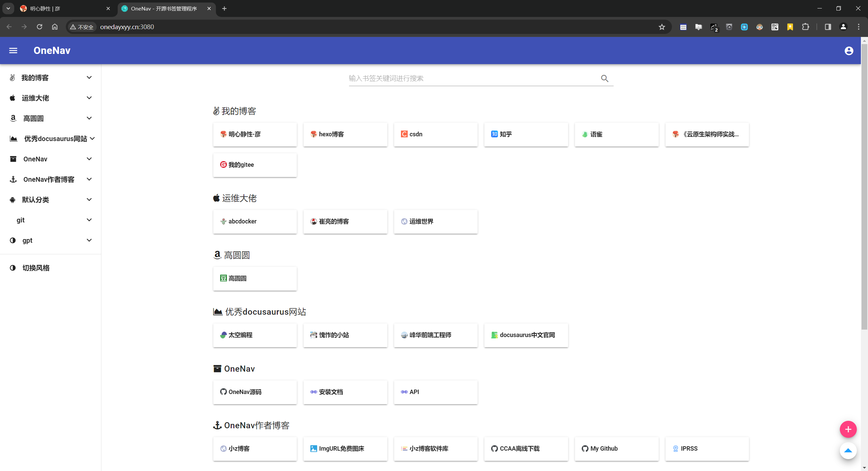This screenshot has width=868, height=471.
Task: Select the gpt category in sidebar
Action: [27, 240]
